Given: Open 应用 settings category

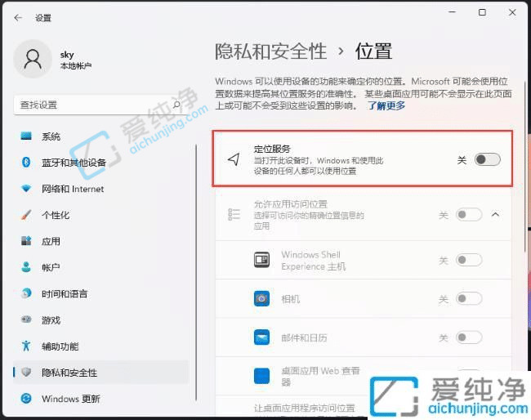Looking at the screenshot, I should tap(100, 241).
